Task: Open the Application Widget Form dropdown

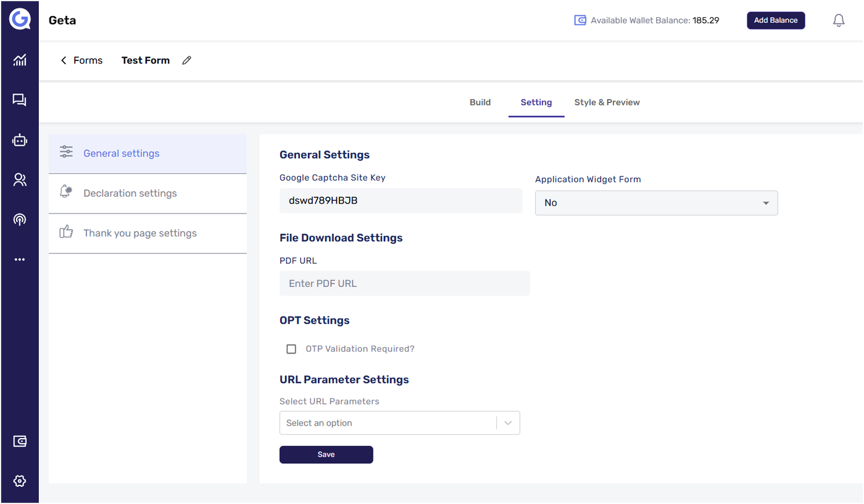Action: pos(656,203)
